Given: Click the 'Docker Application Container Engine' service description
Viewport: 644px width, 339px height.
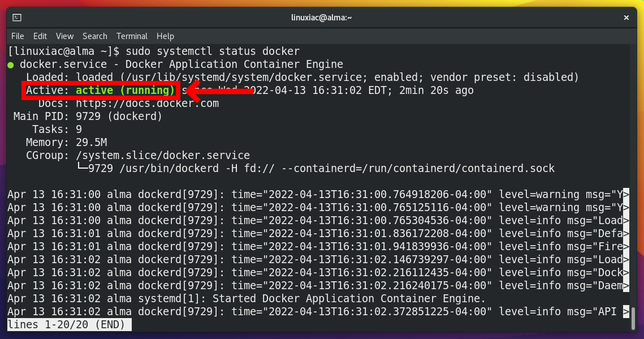Looking at the screenshot, I should tap(234, 65).
